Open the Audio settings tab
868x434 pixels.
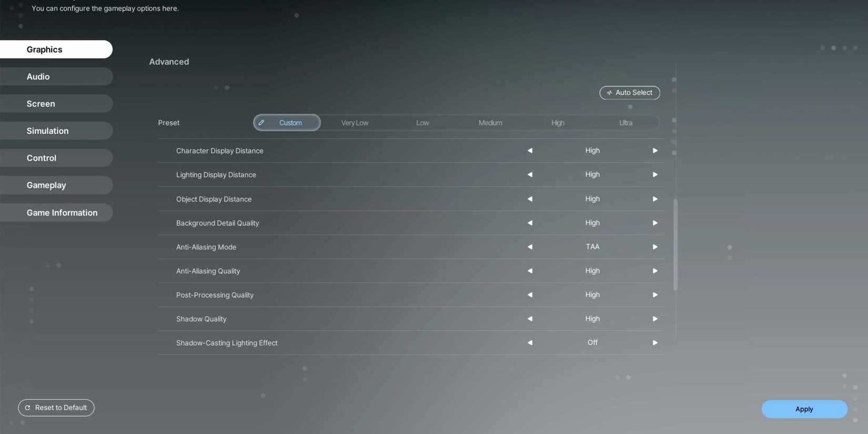(x=56, y=77)
